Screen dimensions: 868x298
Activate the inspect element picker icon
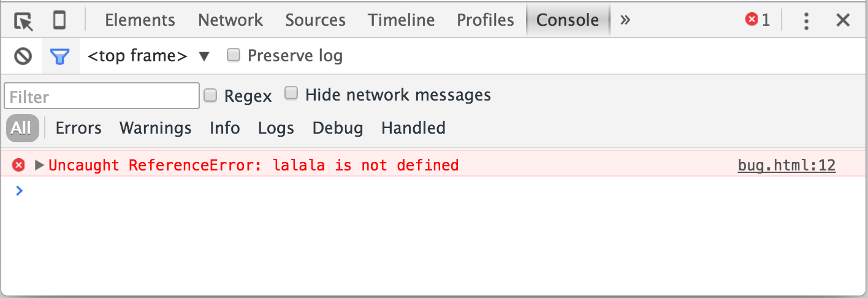(23, 21)
